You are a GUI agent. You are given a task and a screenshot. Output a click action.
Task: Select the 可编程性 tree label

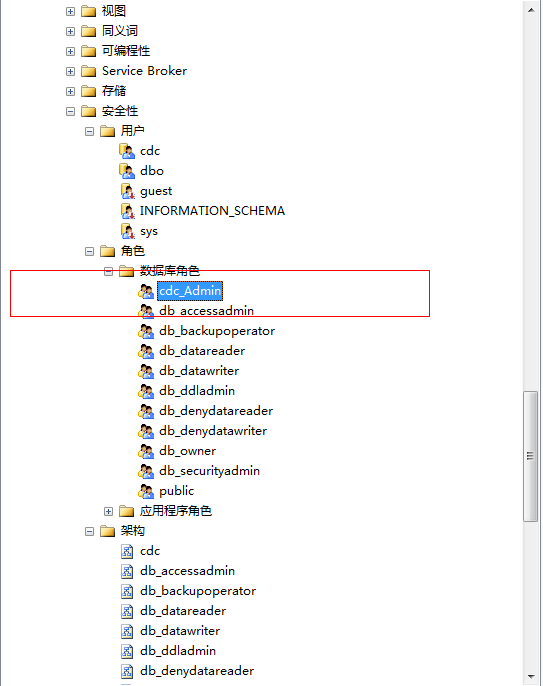tap(126, 51)
